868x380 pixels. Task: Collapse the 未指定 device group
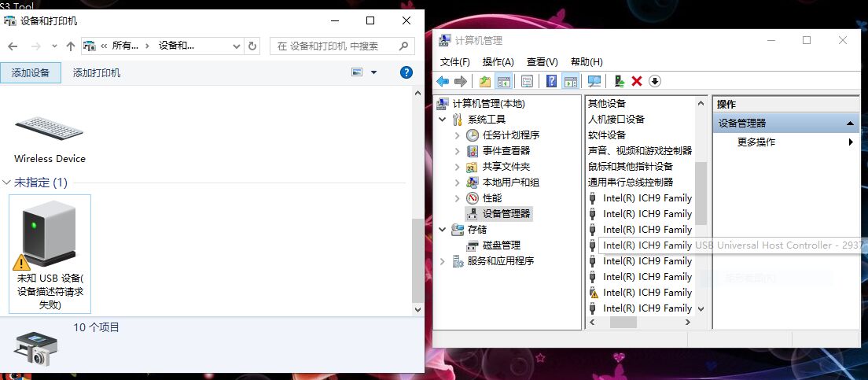coord(7,183)
